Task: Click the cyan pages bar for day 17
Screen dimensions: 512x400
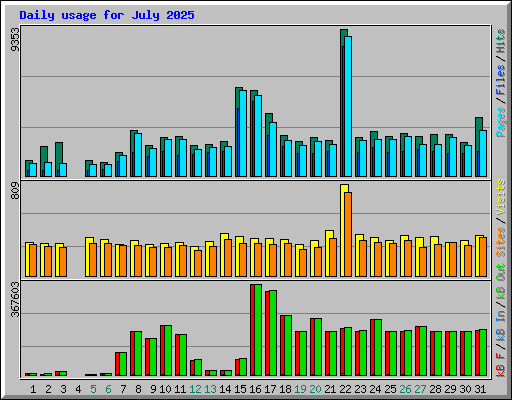Action: click(273, 149)
